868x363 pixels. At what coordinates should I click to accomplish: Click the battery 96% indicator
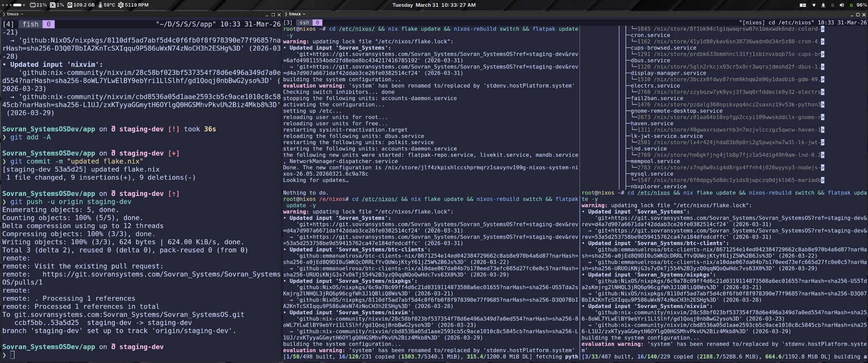pyautogui.click(x=857, y=5)
